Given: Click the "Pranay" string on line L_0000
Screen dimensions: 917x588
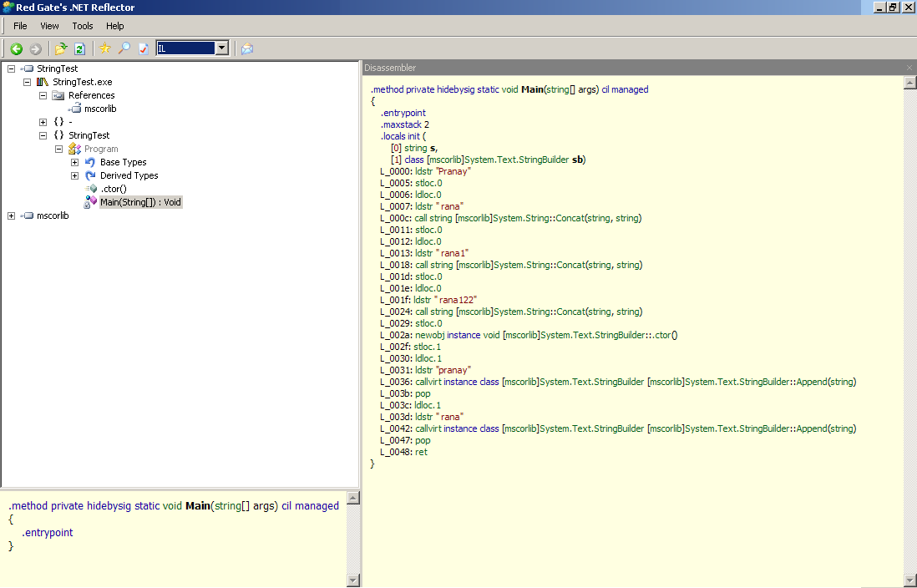Looking at the screenshot, I should [453, 171].
